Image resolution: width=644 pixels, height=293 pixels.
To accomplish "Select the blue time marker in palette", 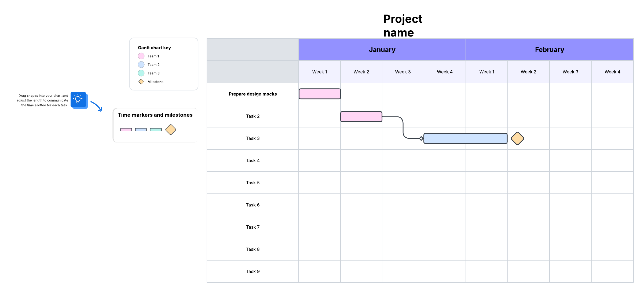I will (x=141, y=130).
